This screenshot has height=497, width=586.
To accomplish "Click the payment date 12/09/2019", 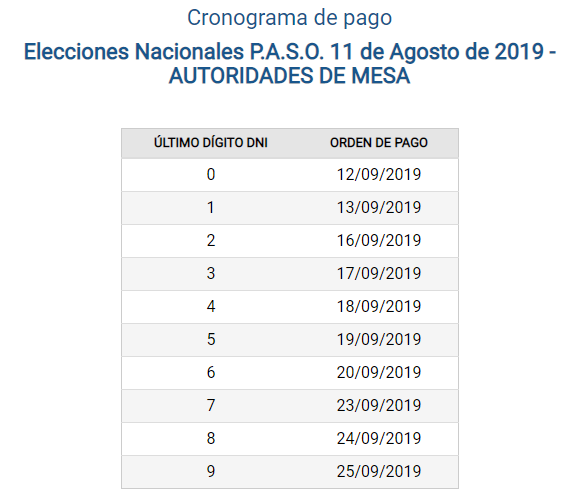I will (379, 175).
